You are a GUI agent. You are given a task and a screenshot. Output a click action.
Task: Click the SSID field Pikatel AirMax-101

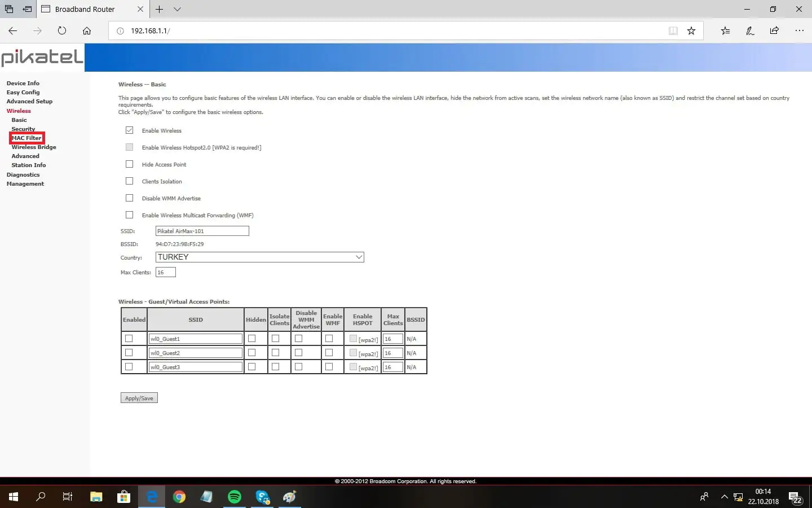click(202, 231)
